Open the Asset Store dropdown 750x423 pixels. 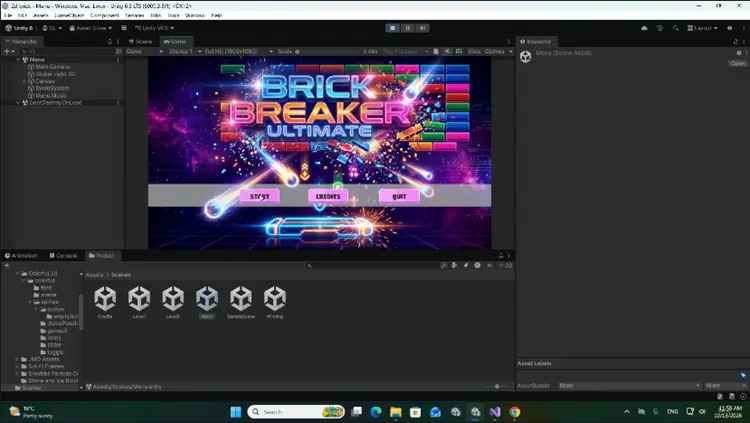90,28
